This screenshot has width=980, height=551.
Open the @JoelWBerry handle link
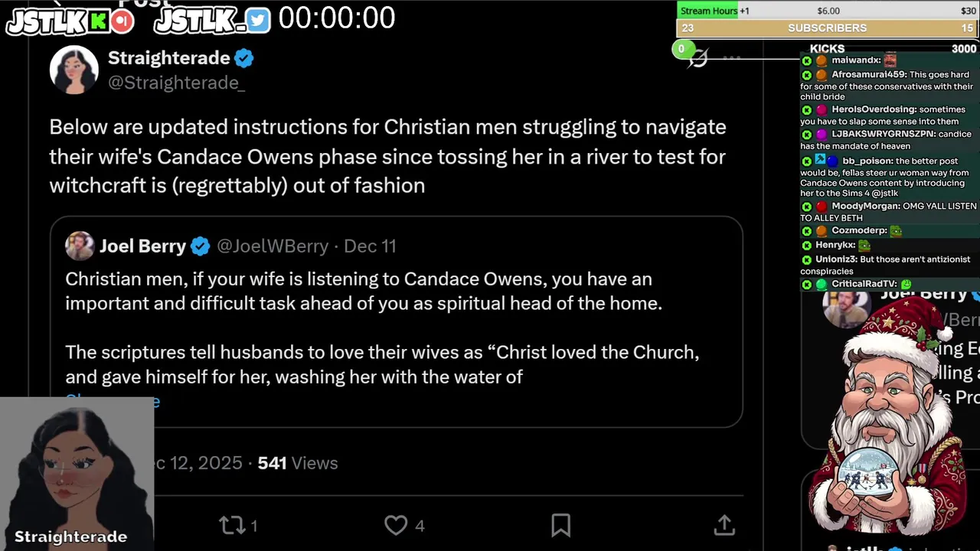tap(273, 246)
